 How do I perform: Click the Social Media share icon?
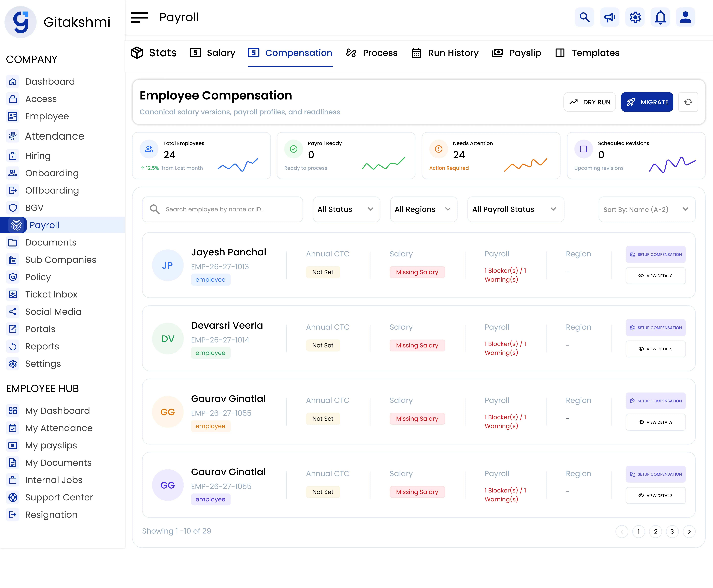[x=13, y=312]
